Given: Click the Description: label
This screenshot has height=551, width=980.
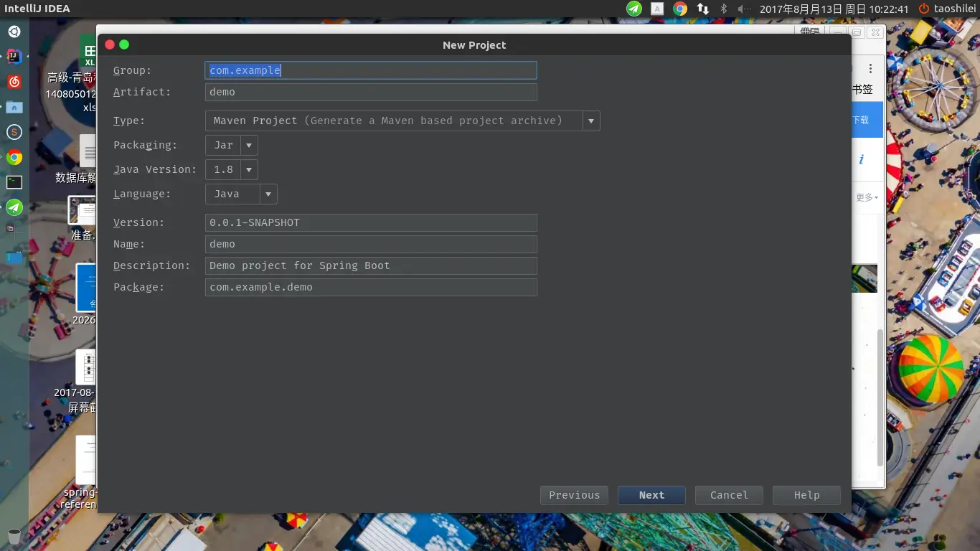Looking at the screenshot, I should 152,265.
